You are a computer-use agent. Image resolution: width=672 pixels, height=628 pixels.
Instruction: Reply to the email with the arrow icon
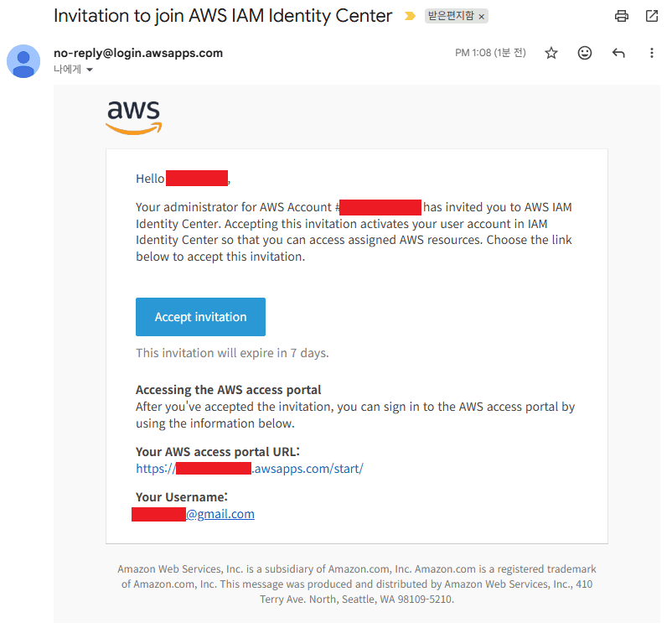tap(618, 53)
